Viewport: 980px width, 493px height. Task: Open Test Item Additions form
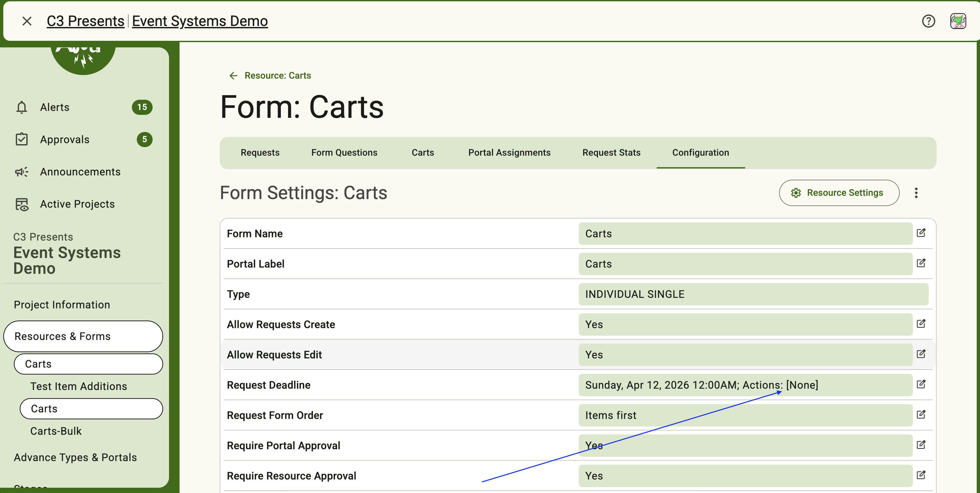tap(78, 386)
